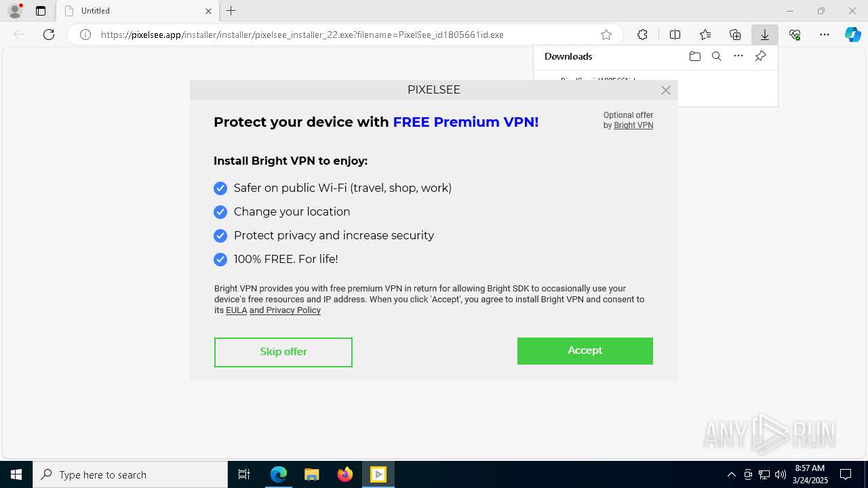Open the downloads folder

point(694,56)
